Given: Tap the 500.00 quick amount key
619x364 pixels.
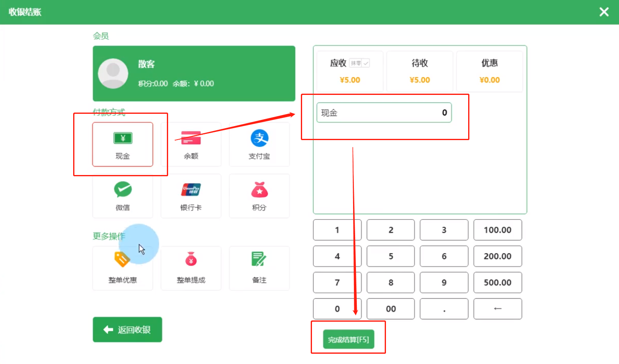Looking at the screenshot, I should pos(497,283).
